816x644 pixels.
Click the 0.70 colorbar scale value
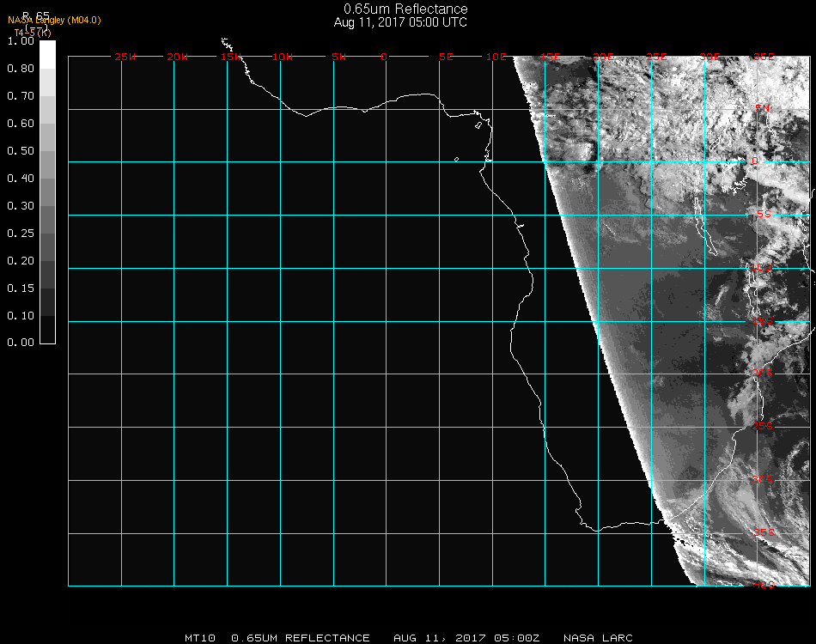point(21,96)
